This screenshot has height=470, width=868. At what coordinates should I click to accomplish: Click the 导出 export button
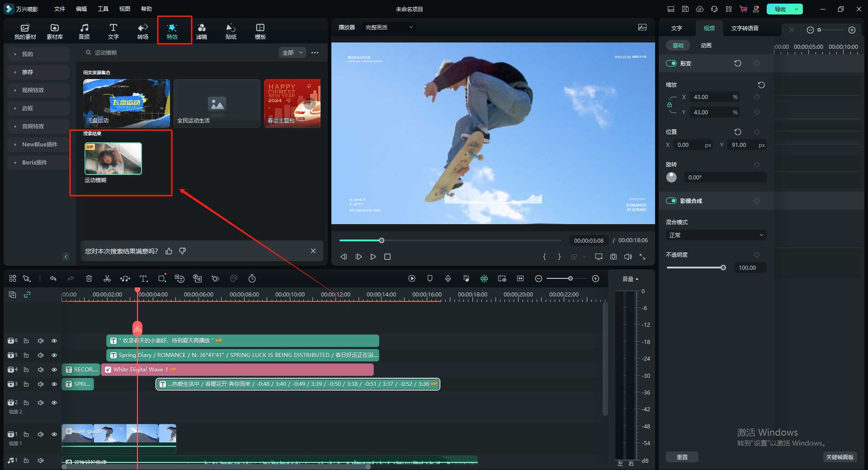(780, 9)
